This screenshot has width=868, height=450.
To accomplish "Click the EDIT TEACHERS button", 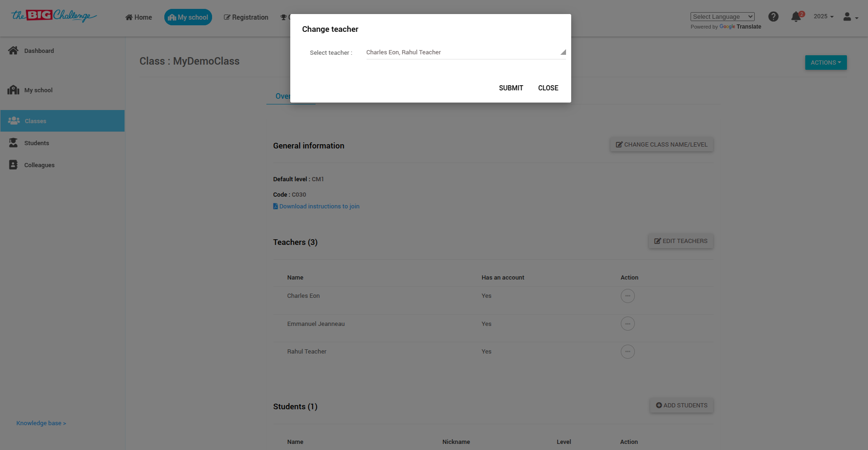I will coord(681,241).
